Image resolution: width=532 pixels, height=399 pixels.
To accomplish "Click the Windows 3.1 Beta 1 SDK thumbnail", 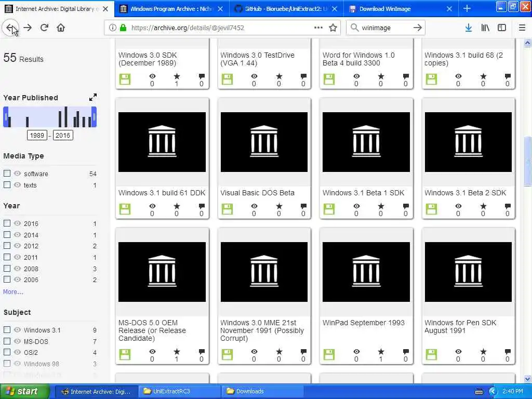I will [366, 142].
